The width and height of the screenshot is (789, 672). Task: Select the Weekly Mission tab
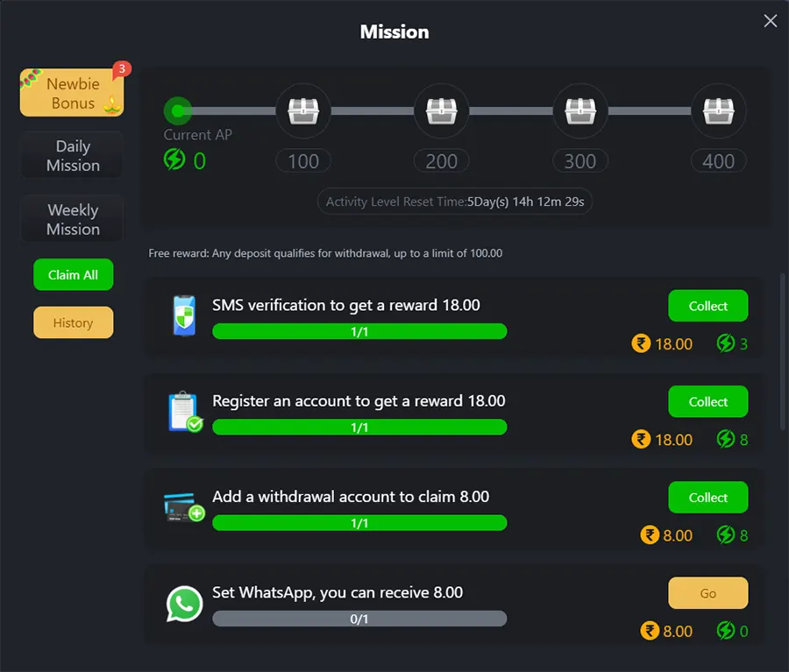coord(72,220)
